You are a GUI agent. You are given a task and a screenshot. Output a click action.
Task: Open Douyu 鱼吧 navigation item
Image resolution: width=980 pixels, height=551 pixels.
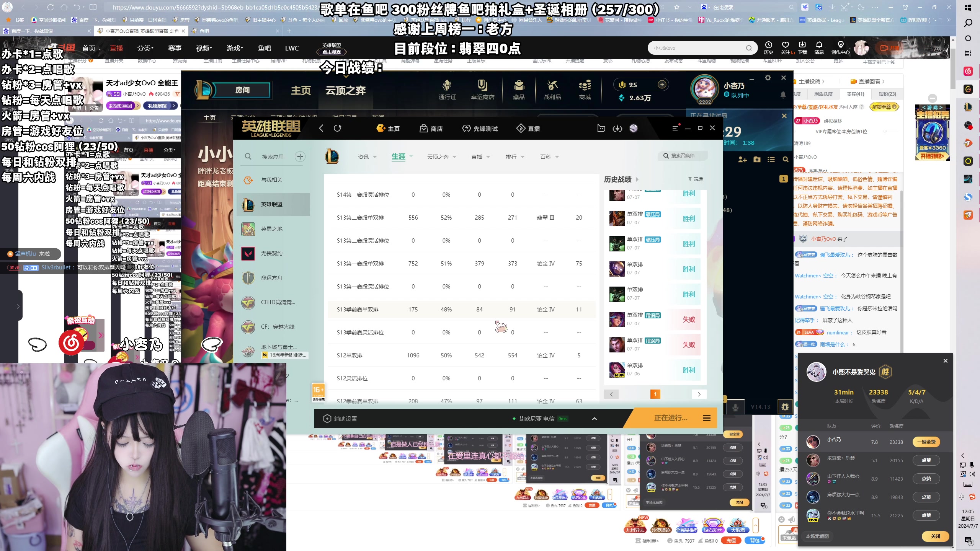pyautogui.click(x=264, y=48)
